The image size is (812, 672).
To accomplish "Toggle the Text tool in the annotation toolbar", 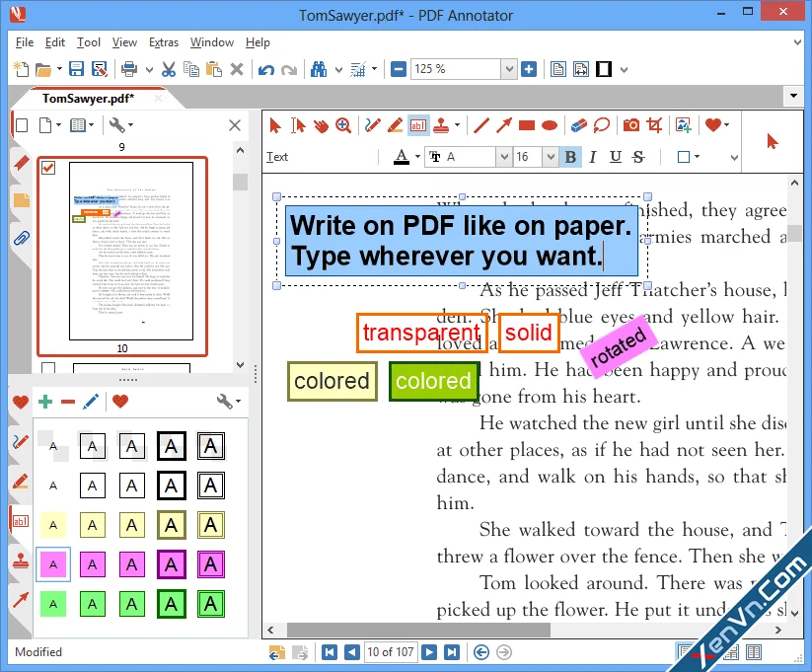I will coord(418,125).
